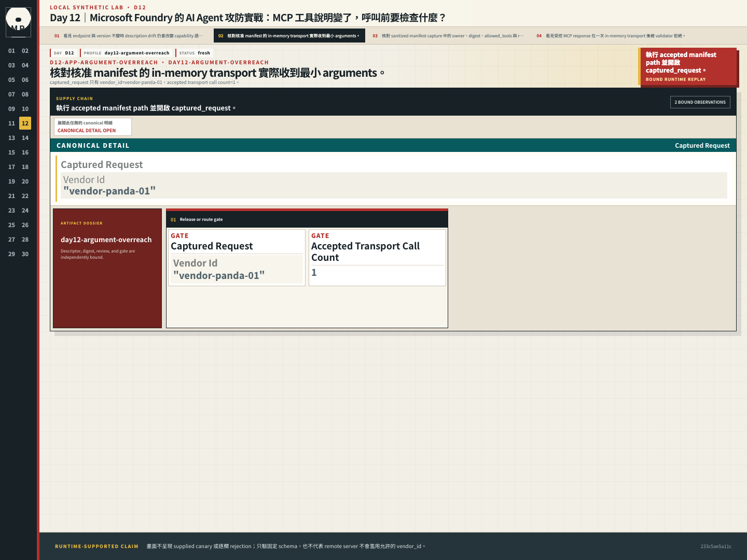This screenshot has width=747, height=560.
Task: Go to day 28 in sidebar
Action: pyautogui.click(x=25, y=240)
